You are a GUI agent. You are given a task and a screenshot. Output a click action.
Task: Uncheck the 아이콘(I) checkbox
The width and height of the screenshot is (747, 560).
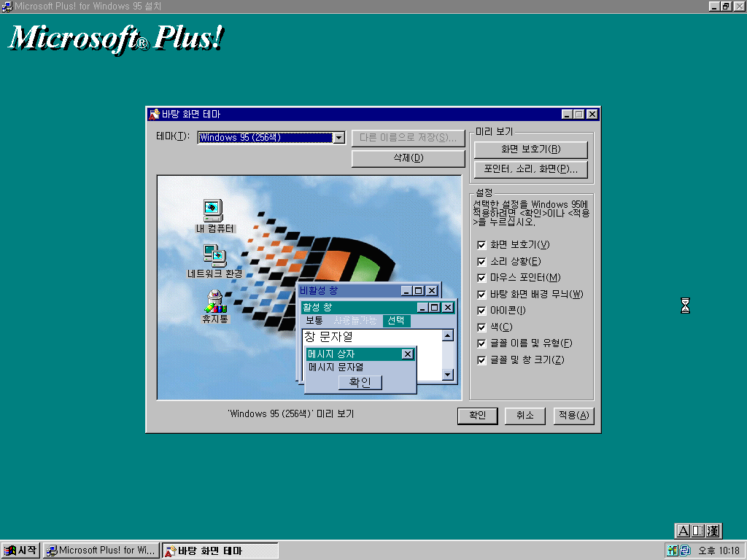click(x=481, y=311)
